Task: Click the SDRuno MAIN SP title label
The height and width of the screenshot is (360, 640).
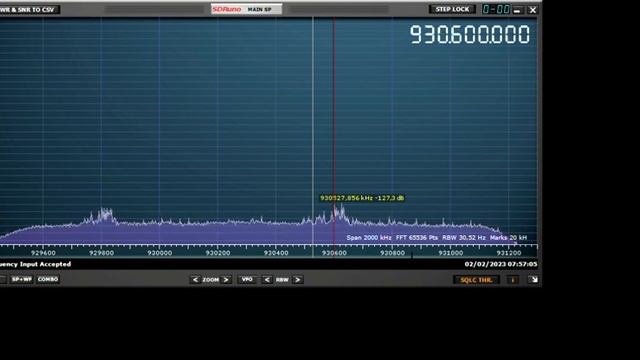Action: point(246,9)
